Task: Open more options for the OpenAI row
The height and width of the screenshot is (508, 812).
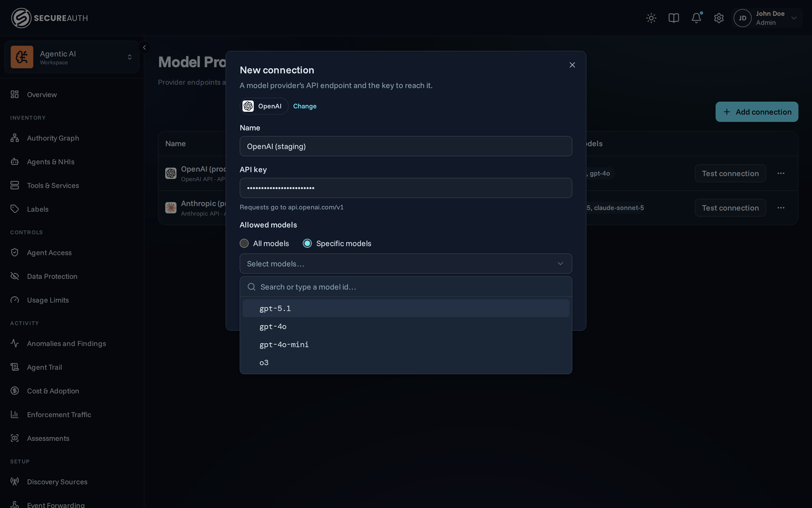Action: 781,173
